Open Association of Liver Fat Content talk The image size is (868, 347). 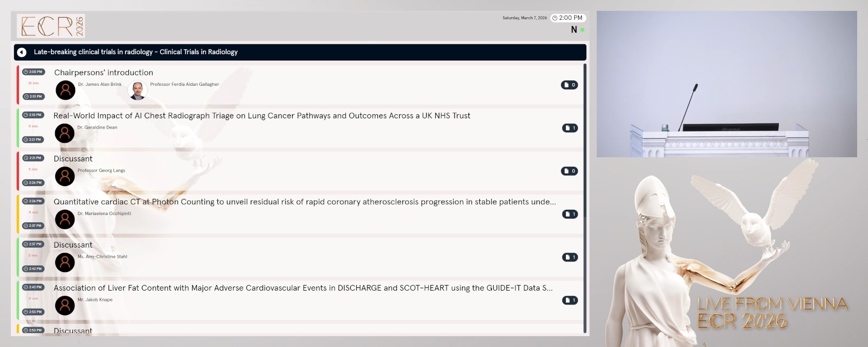pos(302,288)
